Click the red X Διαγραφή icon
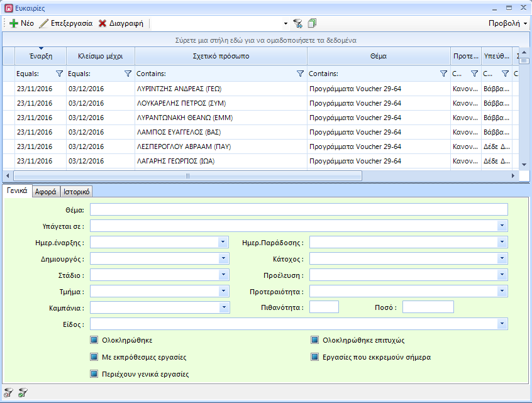 tap(103, 23)
